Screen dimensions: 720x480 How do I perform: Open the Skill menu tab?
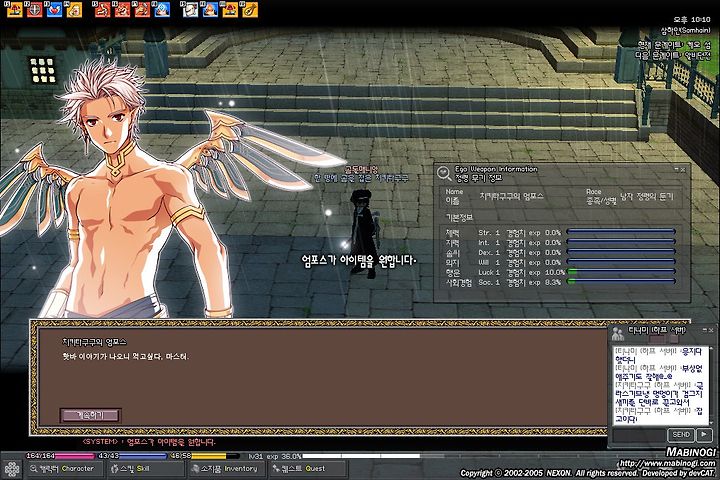(x=145, y=469)
